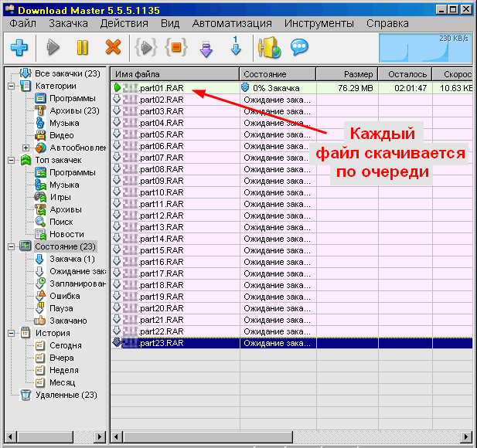Select the Видео category
The width and height of the screenshot is (477, 448).
tap(61, 135)
